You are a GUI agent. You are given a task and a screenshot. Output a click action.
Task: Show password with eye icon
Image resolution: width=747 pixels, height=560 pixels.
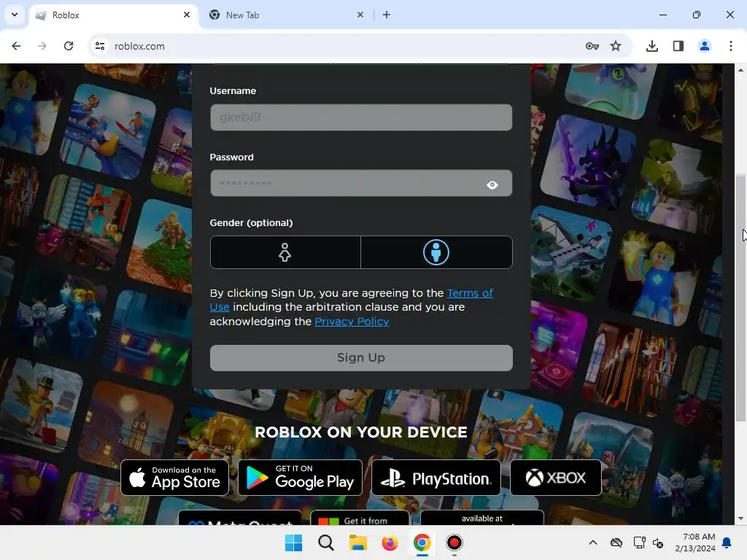click(492, 184)
